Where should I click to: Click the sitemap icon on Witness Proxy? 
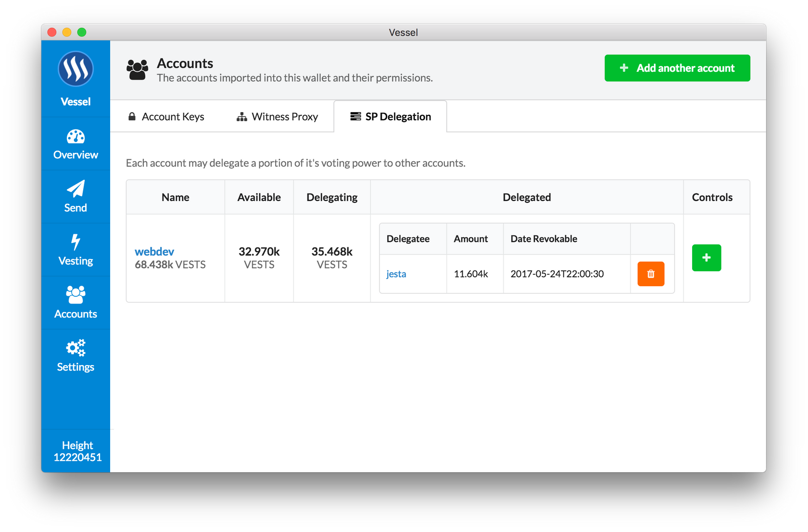(242, 116)
